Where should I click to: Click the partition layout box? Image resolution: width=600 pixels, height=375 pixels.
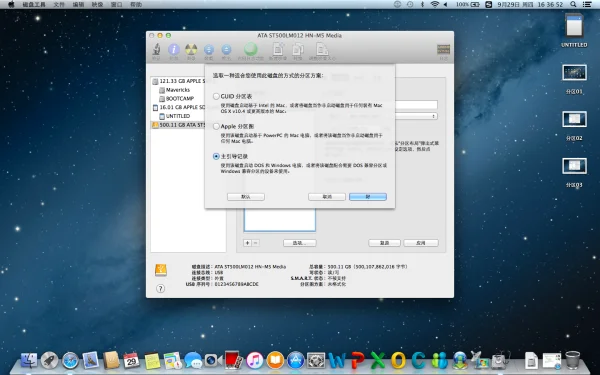point(280,220)
